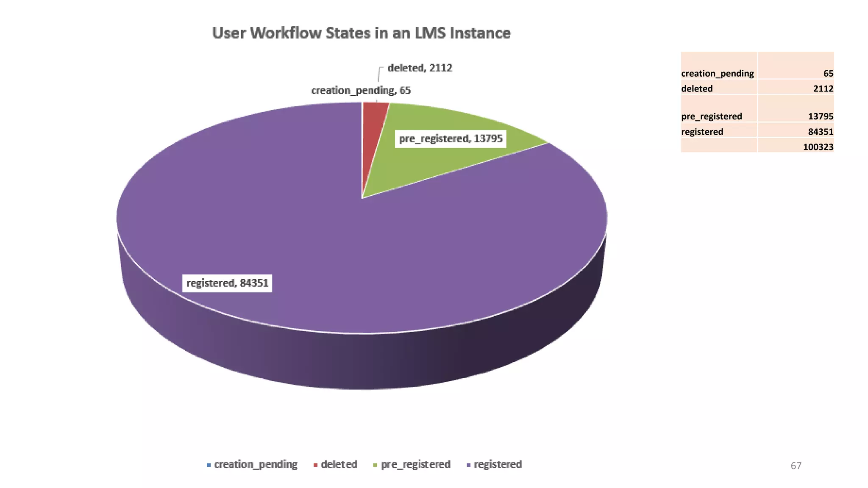Click the table cell with value 13795
The height and width of the screenshot is (488, 868).
[x=820, y=116]
